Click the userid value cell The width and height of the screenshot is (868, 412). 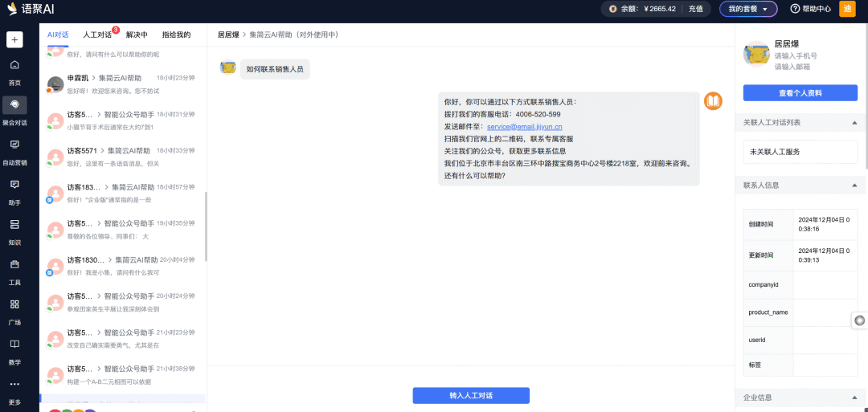(825, 340)
